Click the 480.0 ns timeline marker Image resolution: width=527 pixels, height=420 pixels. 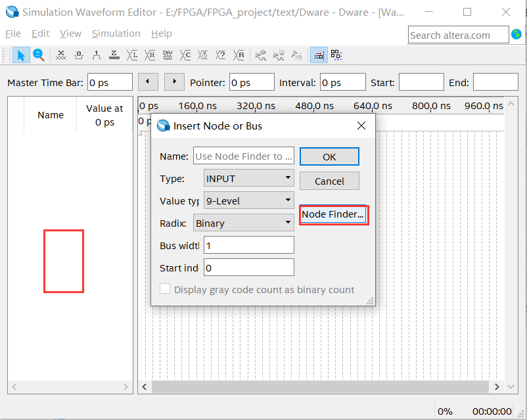[314, 106]
